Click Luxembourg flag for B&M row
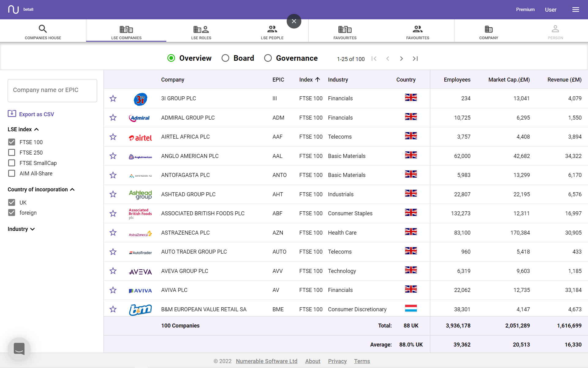 click(411, 308)
